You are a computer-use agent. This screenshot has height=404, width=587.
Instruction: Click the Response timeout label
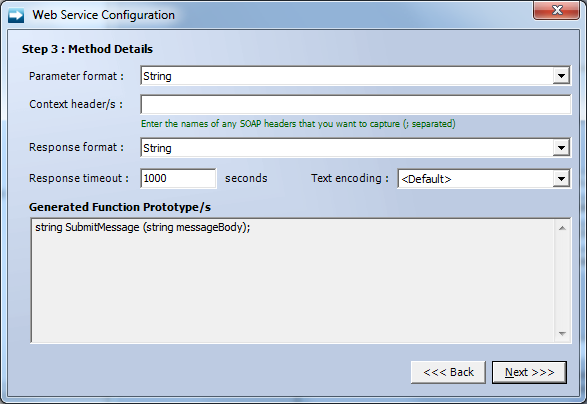79,178
